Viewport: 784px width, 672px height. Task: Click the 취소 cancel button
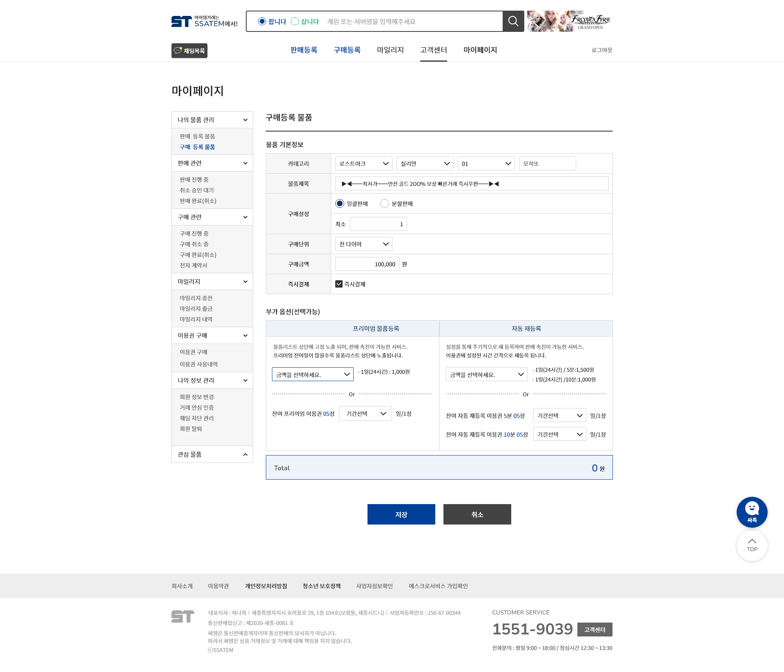(x=477, y=514)
